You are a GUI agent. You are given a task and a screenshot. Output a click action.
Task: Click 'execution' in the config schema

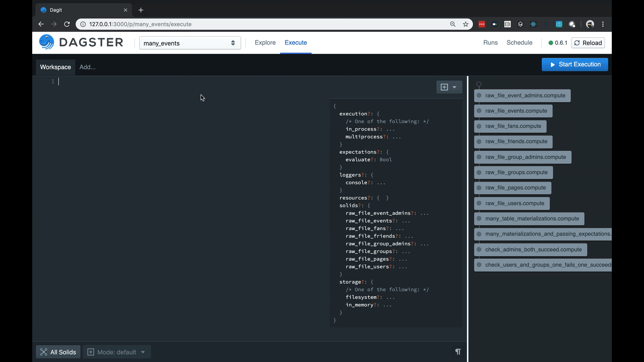click(353, 114)
